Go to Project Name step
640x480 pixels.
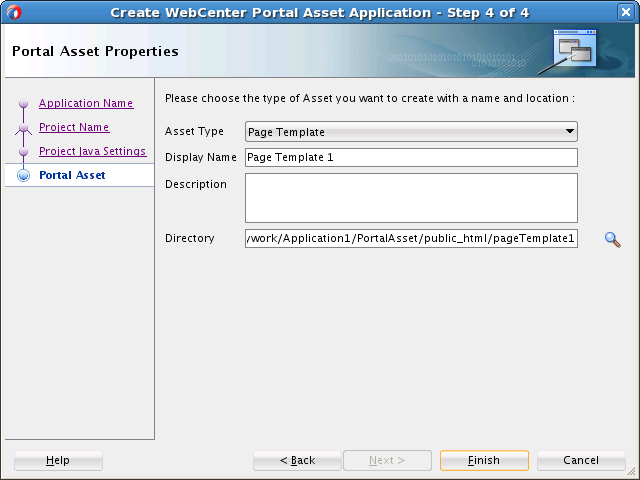74,127
